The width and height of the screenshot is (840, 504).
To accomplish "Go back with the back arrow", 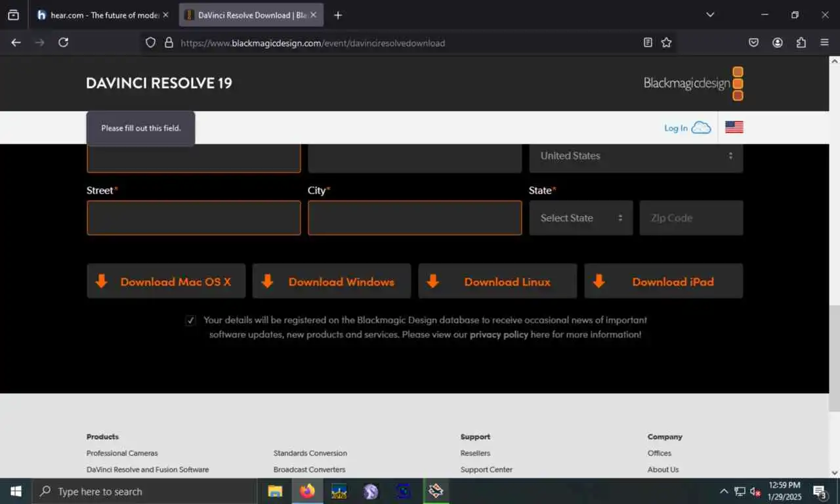I will tap(16, 43).
